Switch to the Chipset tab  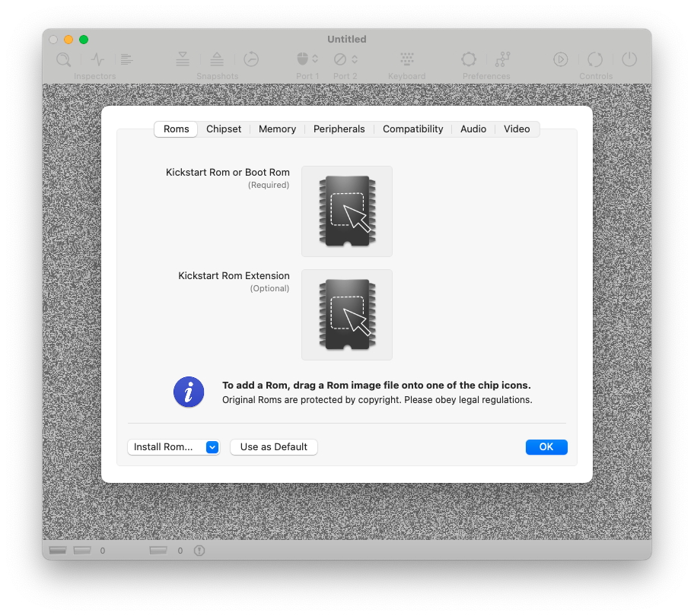224,129
